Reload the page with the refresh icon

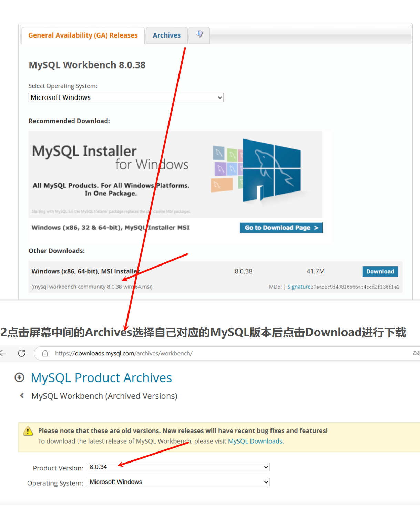point(22,353)
